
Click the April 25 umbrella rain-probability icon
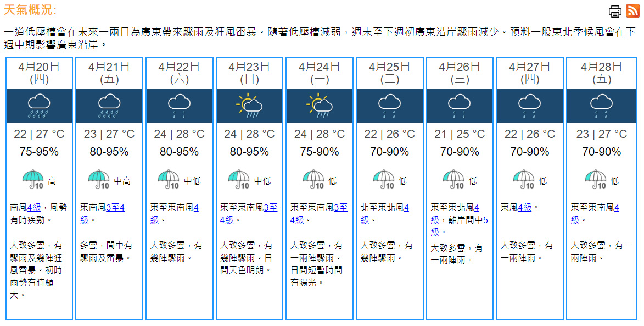[x=384, y=179]
